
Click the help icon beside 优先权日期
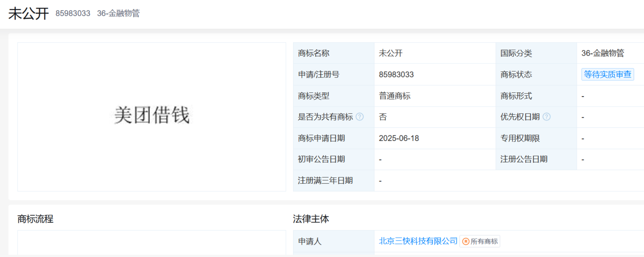click(547, 117)
